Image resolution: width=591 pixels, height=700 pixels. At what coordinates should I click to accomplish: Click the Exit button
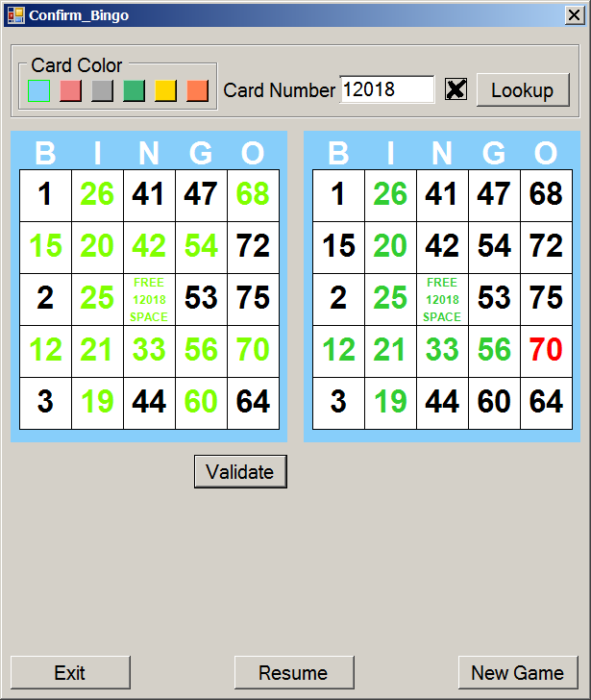70,673
